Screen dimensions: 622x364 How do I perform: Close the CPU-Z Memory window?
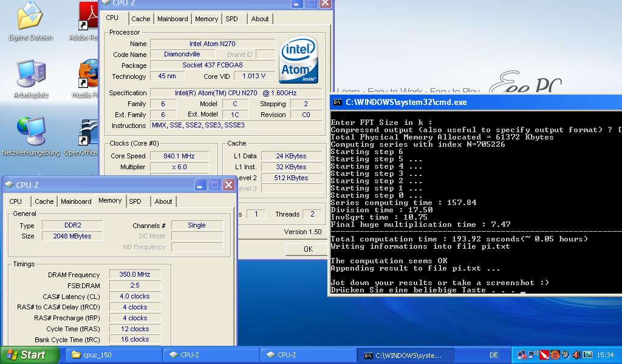coord(228,185)
